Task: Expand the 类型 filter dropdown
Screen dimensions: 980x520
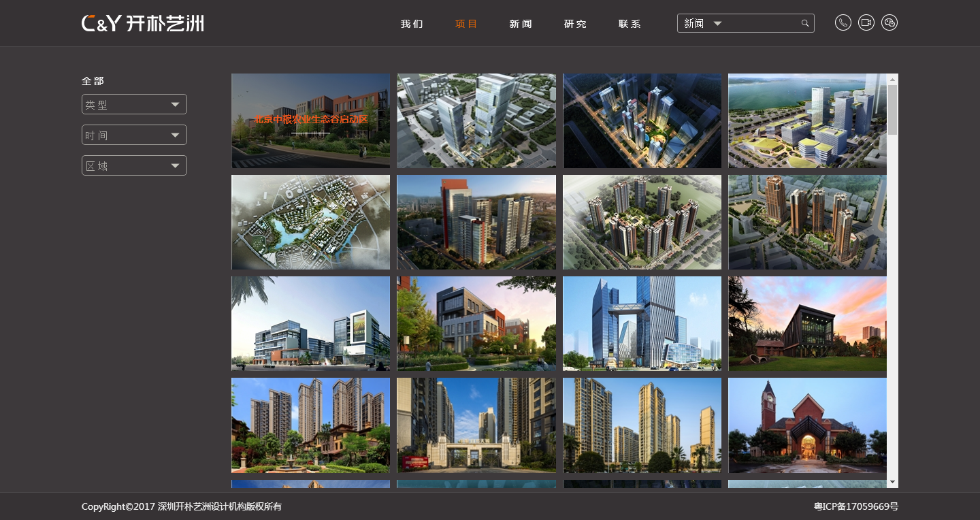Action: (134, 104)
